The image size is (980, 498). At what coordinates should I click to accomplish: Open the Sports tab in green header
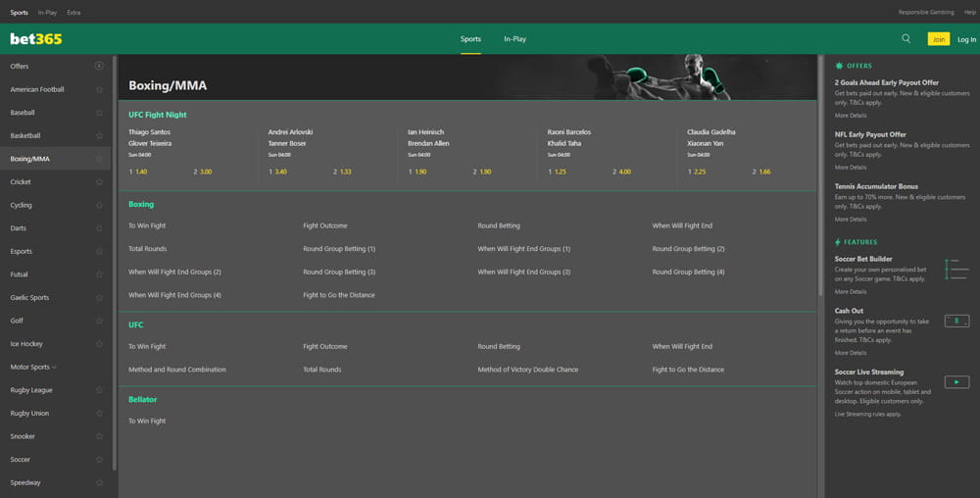pyautogui.click(x=470, y=39)
